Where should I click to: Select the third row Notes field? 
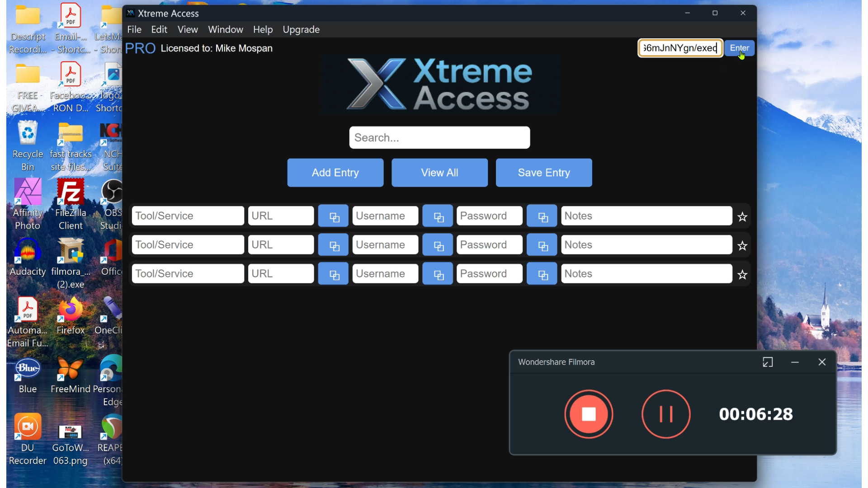[646, 274]
